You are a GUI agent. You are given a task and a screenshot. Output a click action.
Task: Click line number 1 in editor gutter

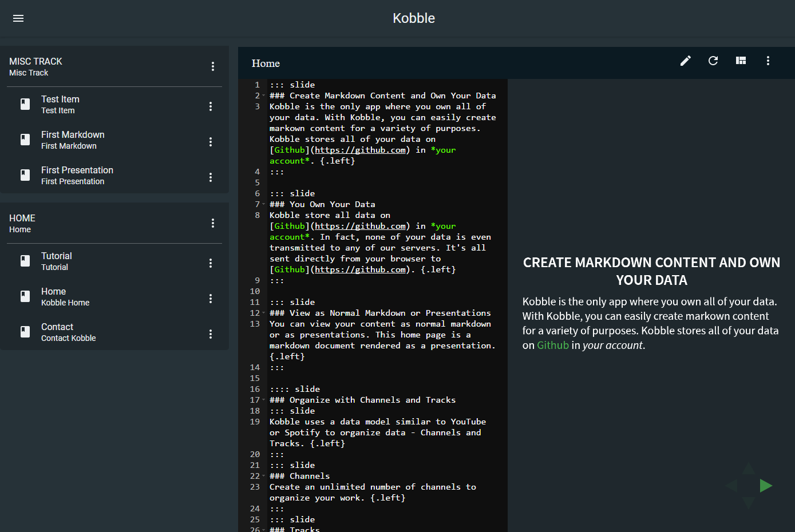(x=257, y=85)
